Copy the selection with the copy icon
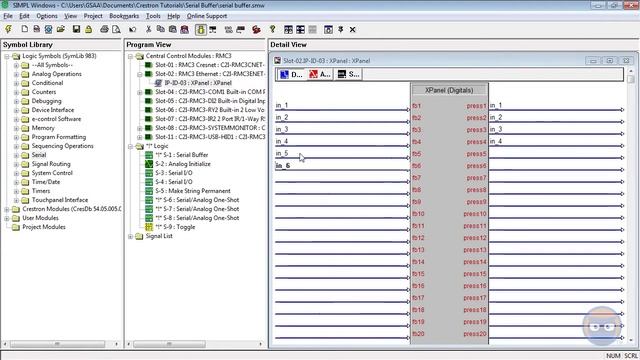640x360 pixels. [x=160, y=29]
